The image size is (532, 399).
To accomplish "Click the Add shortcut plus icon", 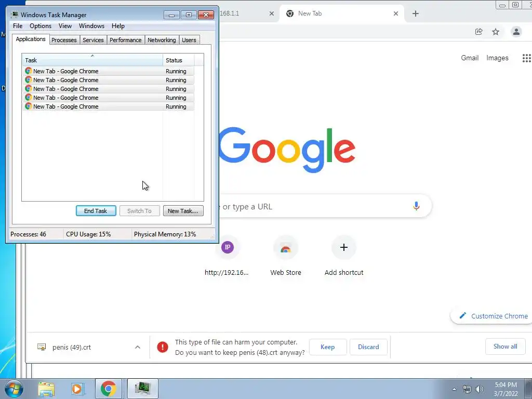I will point(344,247).
